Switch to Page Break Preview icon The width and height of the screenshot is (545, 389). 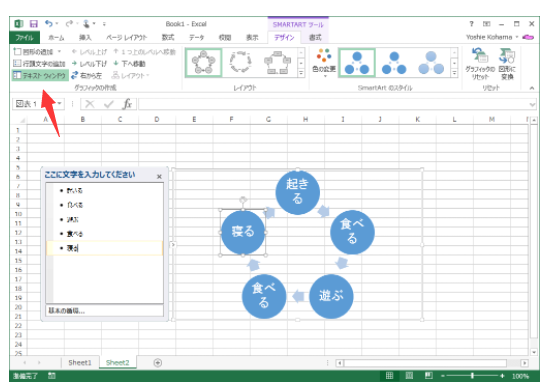pyautogui.click(x=429, y=375)
